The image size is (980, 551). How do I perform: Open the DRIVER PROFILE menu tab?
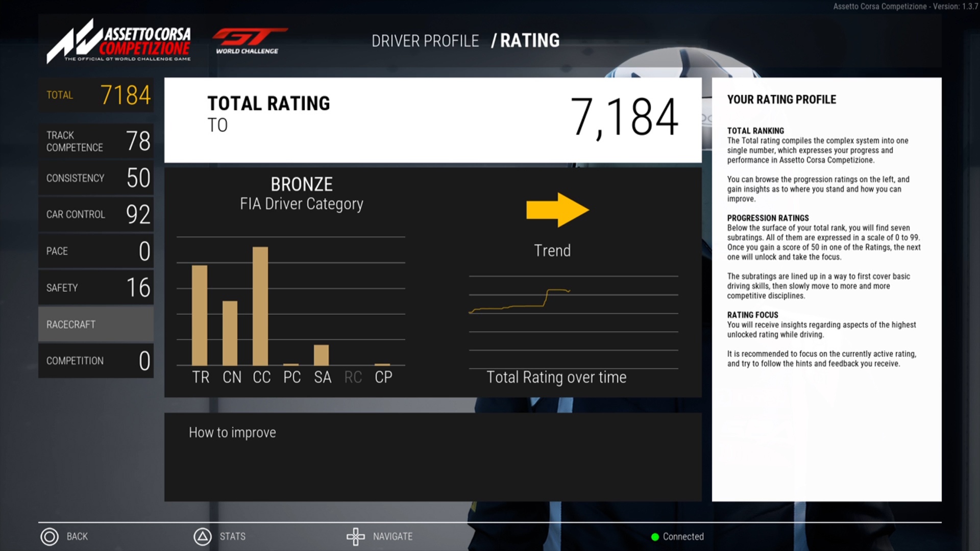[426, 40]
